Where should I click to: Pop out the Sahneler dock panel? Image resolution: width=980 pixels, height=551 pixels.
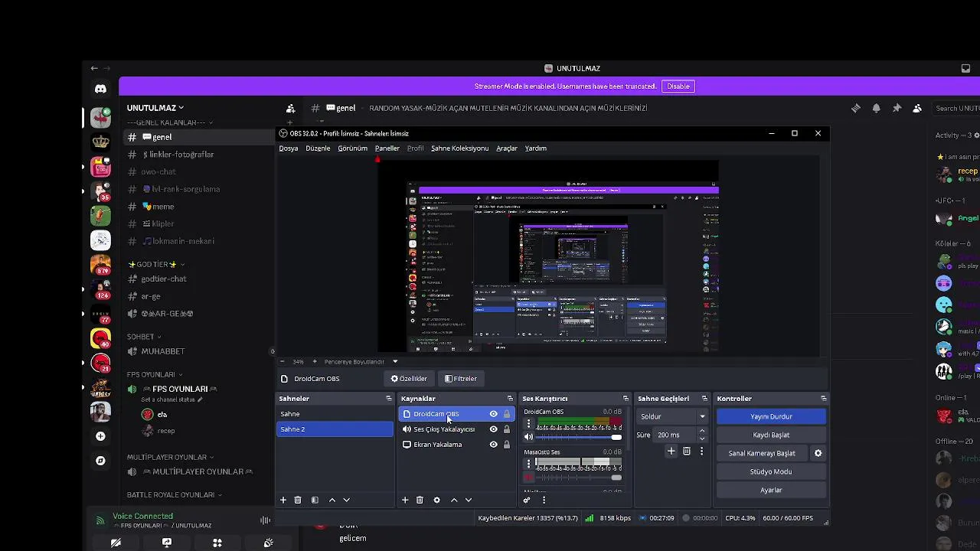(389, 399)
